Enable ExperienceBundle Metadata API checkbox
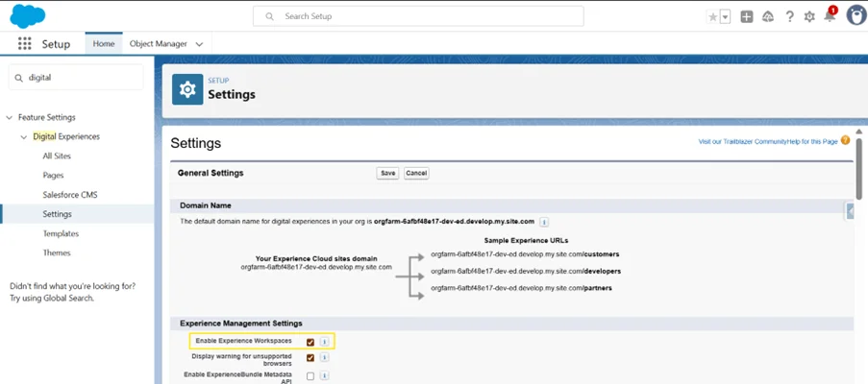The width and height of the screenshot is (868, 384). 310,375
